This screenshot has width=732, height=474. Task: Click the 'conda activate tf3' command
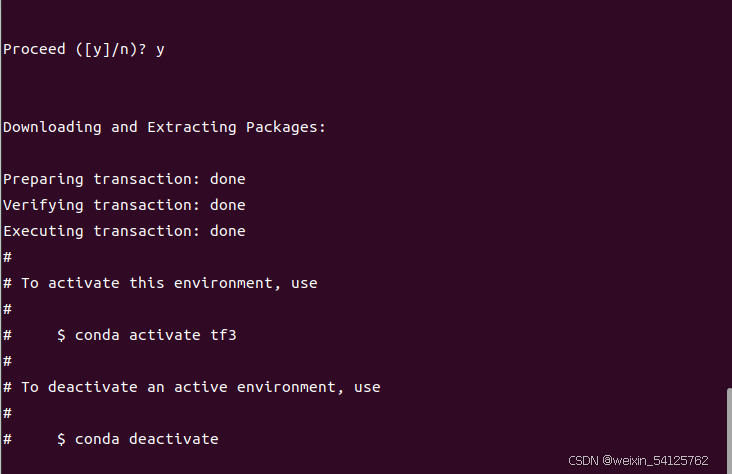155,335
